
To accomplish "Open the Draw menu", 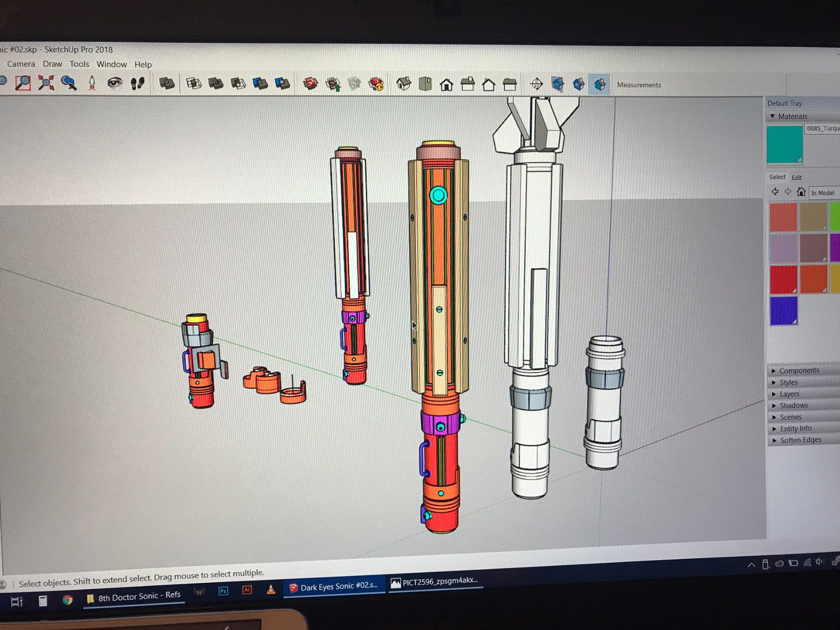I will click(x=52, y=64).
